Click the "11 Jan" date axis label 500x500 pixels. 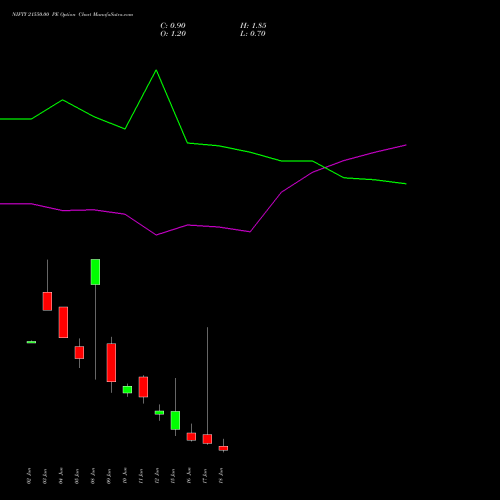(141, 476)
